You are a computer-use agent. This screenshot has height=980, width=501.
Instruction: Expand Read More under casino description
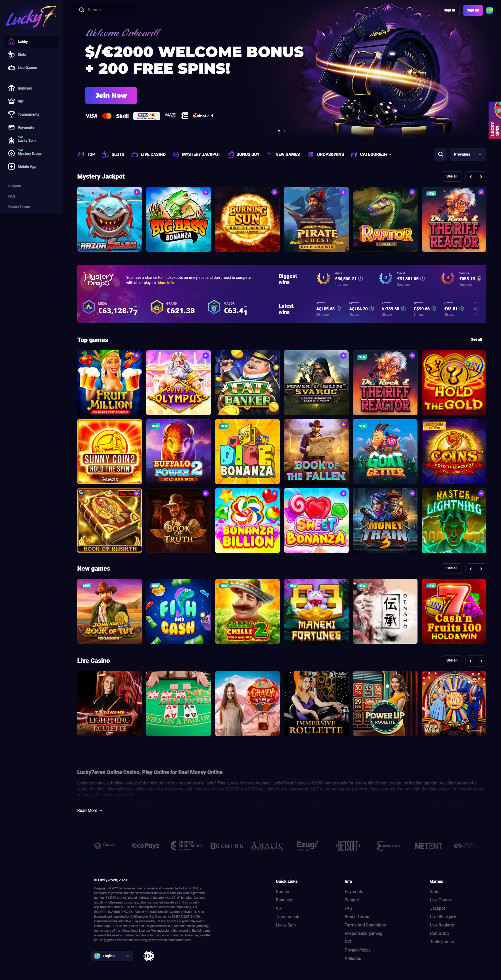[x=90, y=810]
